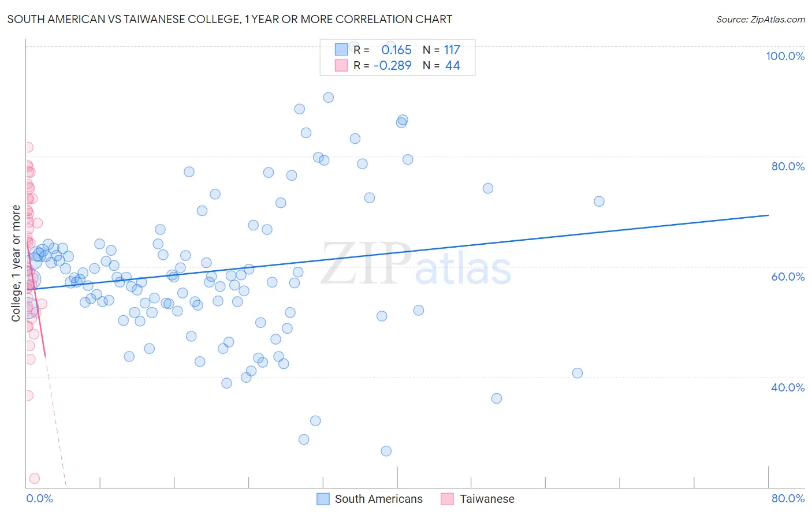Click the blue swatch beside R = 0.165
812x515 pixels.
click(x=341, y=50)
